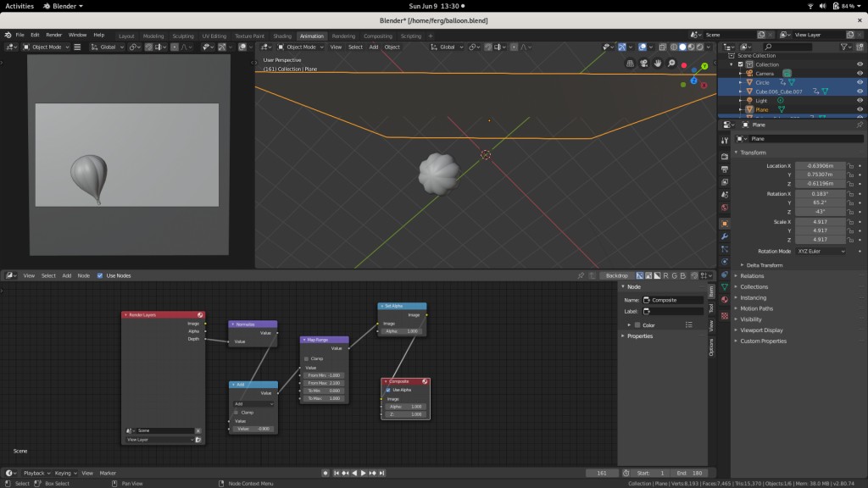The image size is (868, 488).
Task: Open the Render menu
Action: click(x=53, y=35)
